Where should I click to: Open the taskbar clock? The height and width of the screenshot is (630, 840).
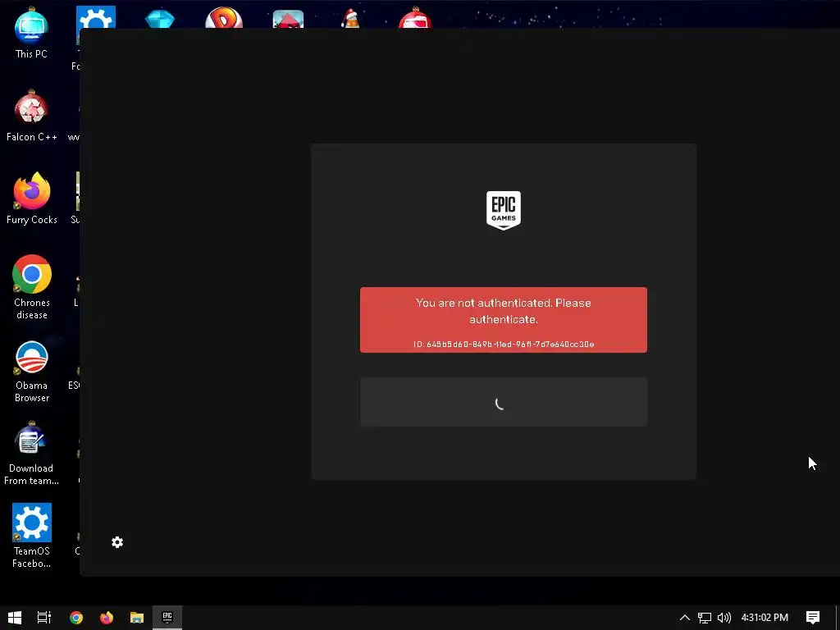[x=765, y=617]
